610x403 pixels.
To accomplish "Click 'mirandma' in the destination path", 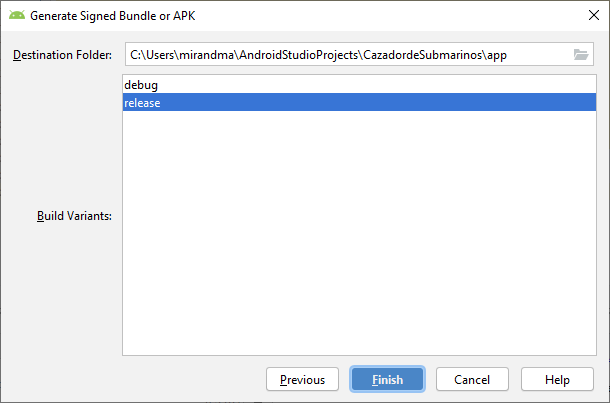I will (200, 55).
